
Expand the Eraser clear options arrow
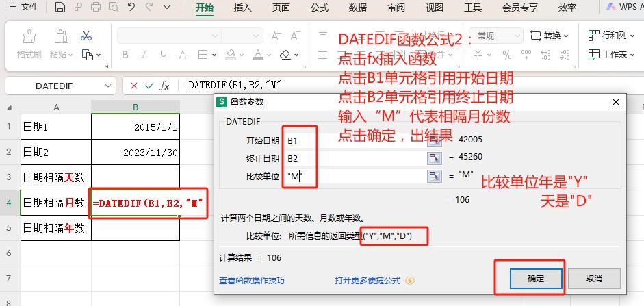coord(296,55)
